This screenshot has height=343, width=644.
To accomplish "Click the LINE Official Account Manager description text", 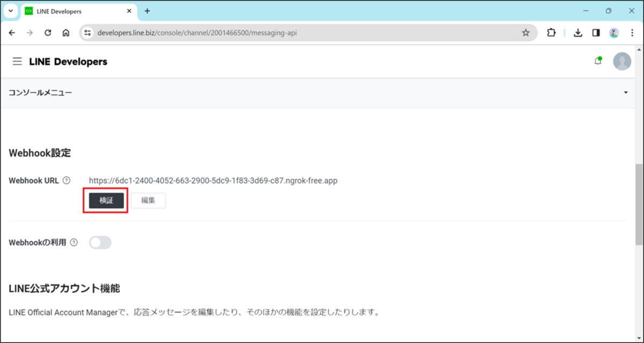I will (x=194, y=312).
